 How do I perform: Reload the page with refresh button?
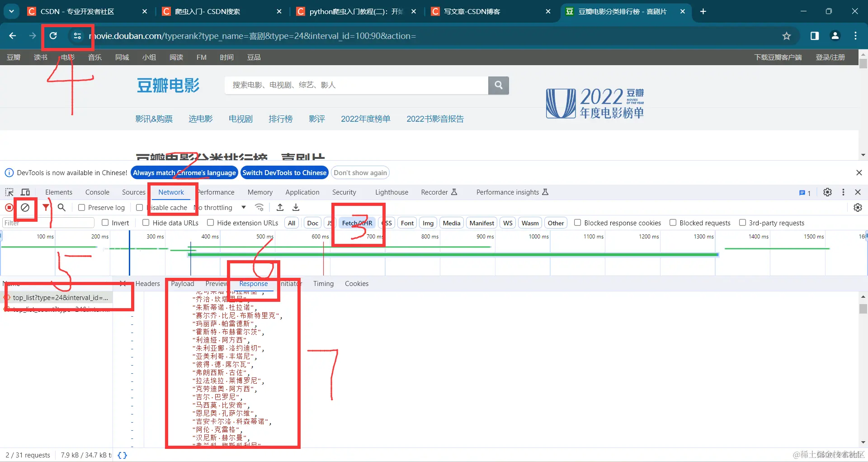(53, 36)
